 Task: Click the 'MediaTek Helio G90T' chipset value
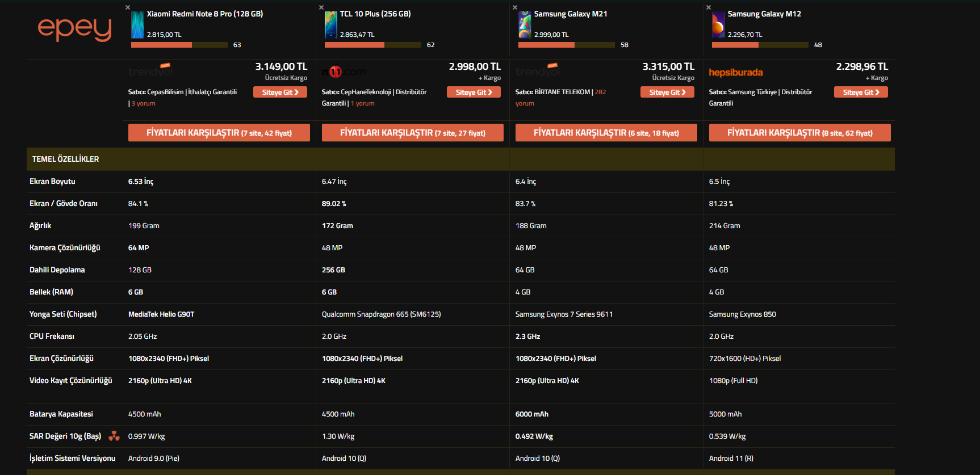click(161, 314)
